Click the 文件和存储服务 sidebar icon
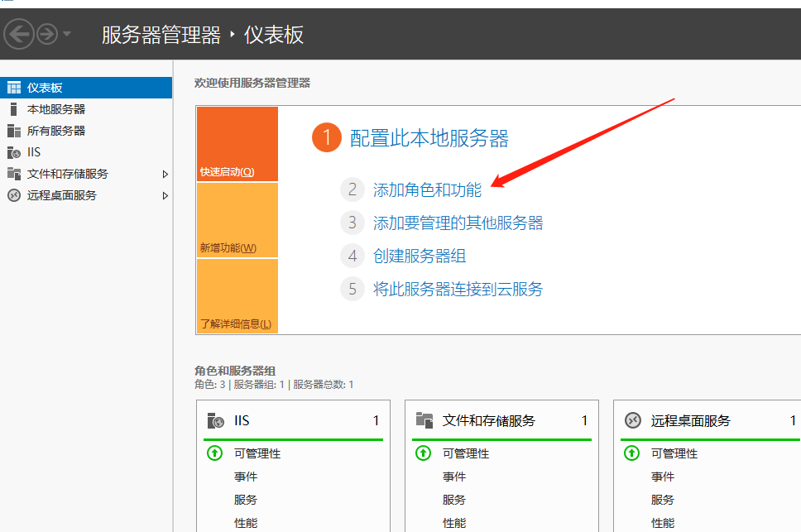Viewport: 801px width, 532px height. tap(14, 174)
